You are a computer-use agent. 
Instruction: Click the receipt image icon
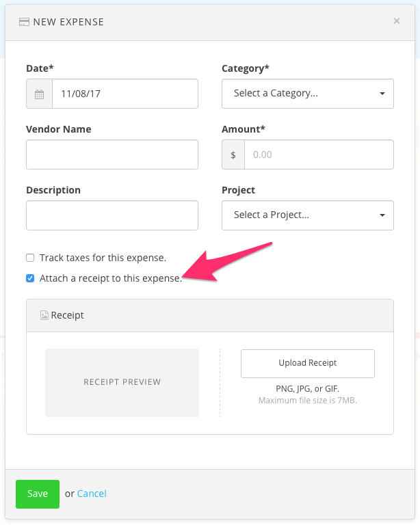tap(44, 316)
